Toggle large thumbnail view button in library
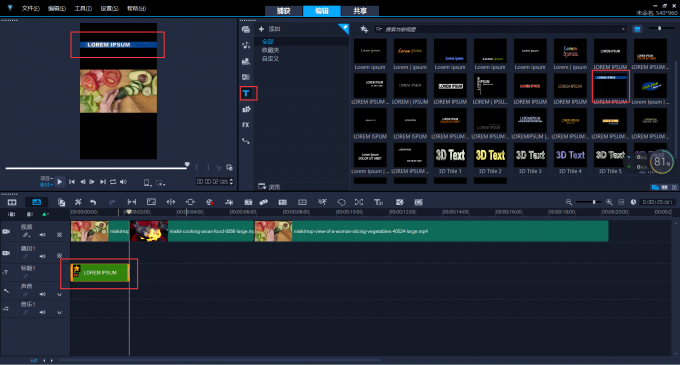Viewport: 680px width, 365px height. point(637,29)
